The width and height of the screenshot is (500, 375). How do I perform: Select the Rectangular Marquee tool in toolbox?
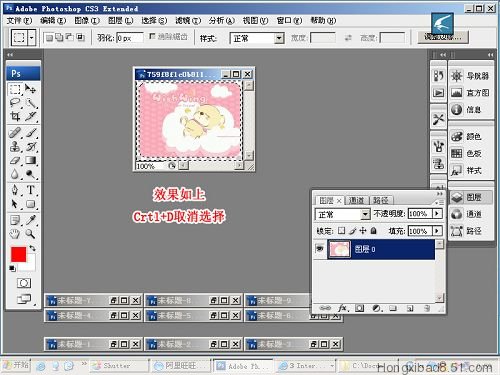coord(15,89)
